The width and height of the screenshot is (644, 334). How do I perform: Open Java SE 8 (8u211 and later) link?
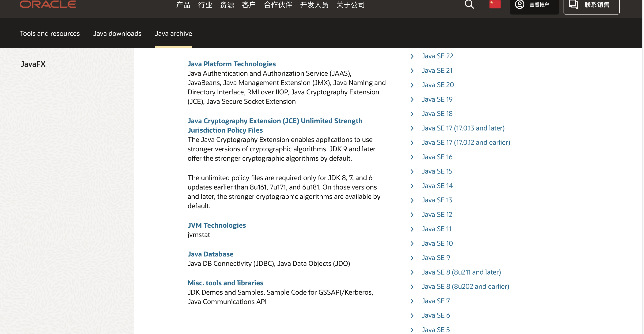tap(461, 272)
